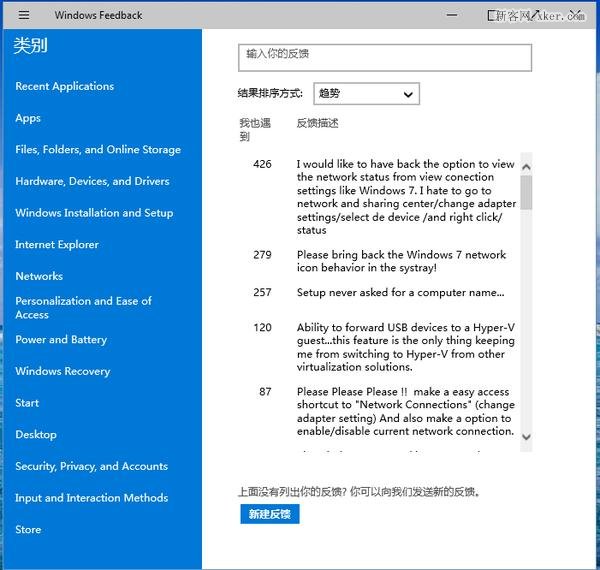Click the 新建反馈 button
600x570 pixels.
[x=270, y=514]
